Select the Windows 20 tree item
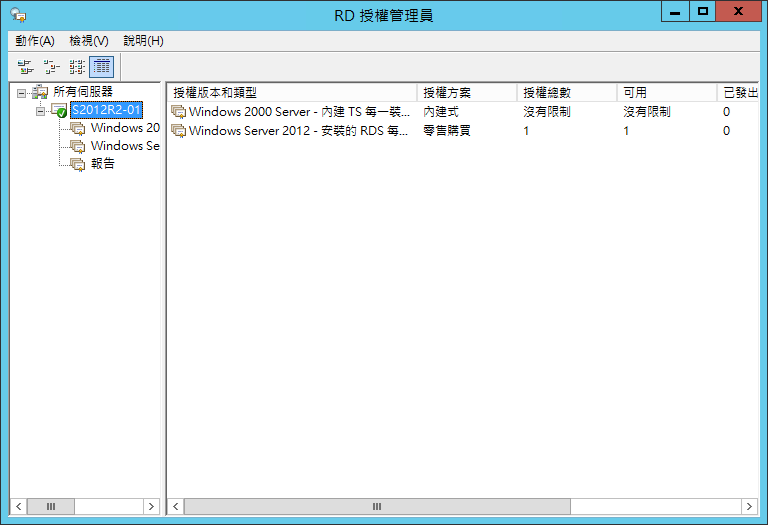 coord(125,128)
